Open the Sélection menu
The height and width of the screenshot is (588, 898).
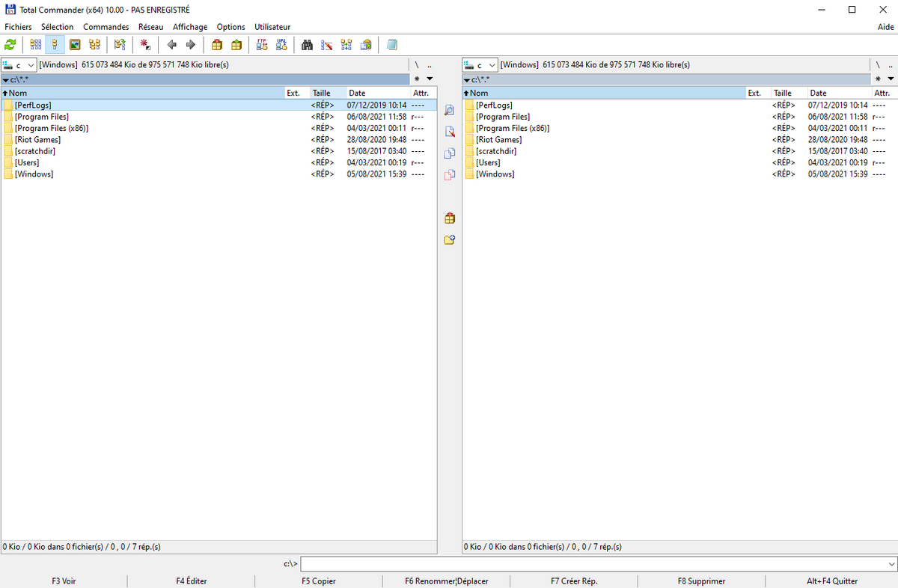click(58, 27)
